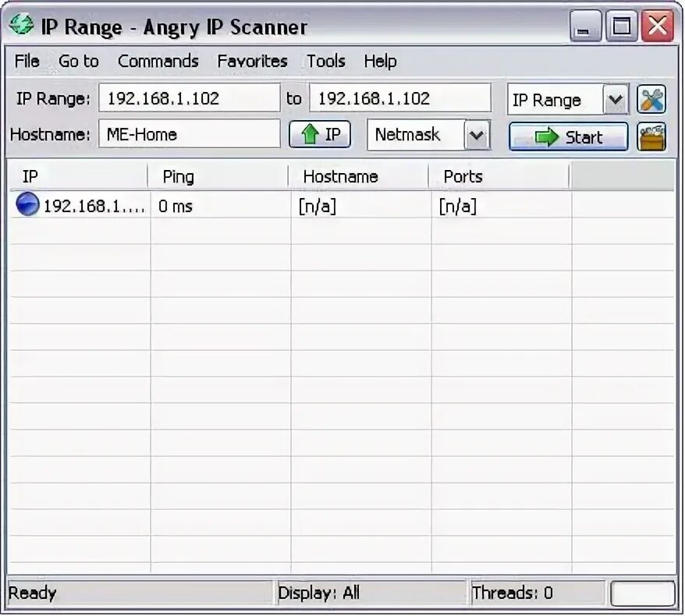Click the Ready status bar text
Viewport: 685px width, 616px height.
[32, 593]
